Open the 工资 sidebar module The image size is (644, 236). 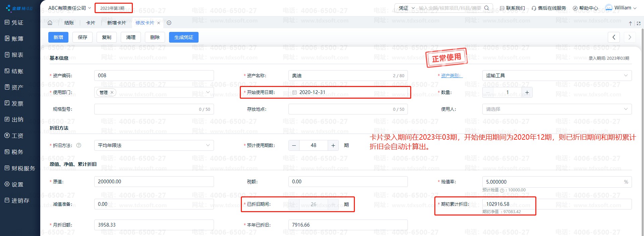point(14,136)
